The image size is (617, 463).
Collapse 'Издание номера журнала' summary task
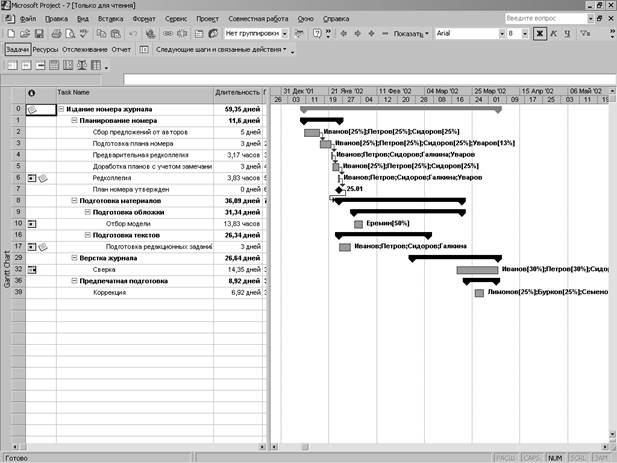[x=61, y=109]
